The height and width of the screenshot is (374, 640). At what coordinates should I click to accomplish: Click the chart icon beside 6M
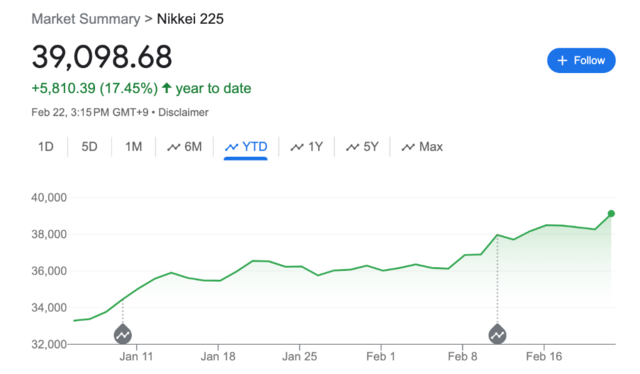[173, 147]
